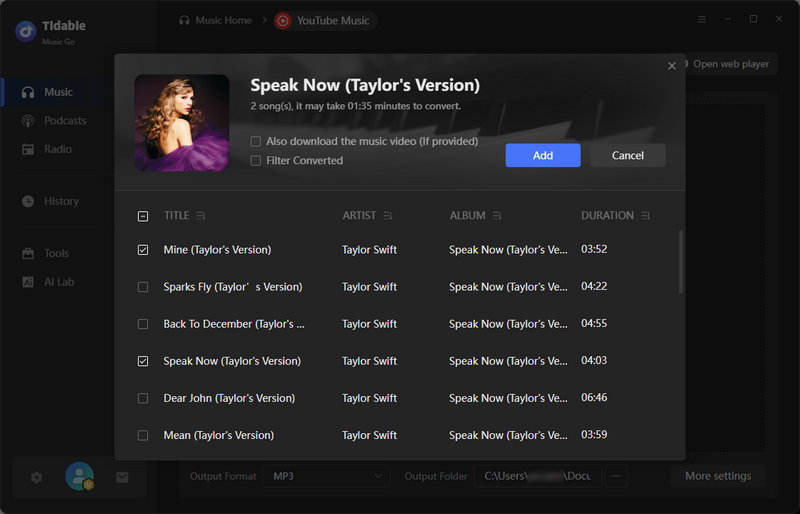Select History in the sidebar
Screen dimensions: 800x514
click(x=61, y=201)
